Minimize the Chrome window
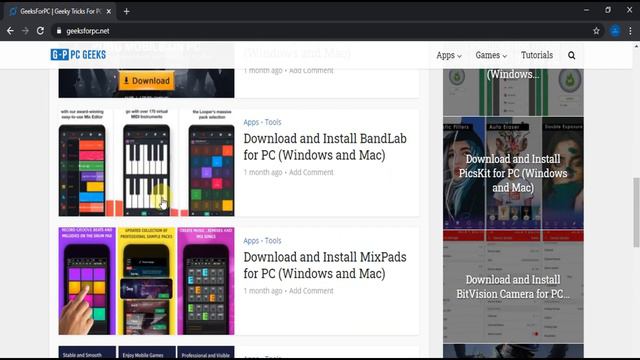 (586, 10)
